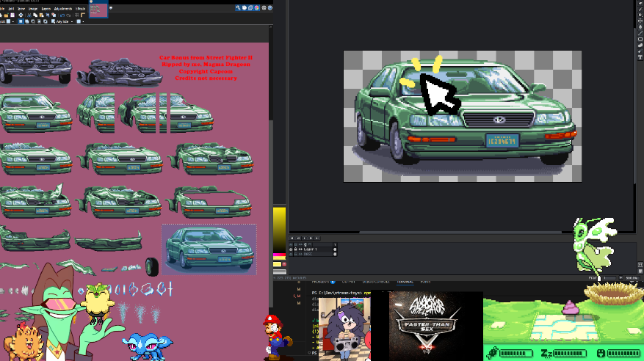Toggle the rulers in Paint.NET
644x361 pixels.
[x=82, y=15]
